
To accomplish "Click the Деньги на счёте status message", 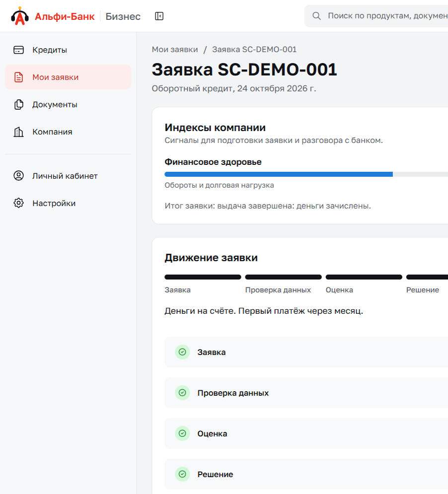I will pyautogui.click(x=264, y=311).
